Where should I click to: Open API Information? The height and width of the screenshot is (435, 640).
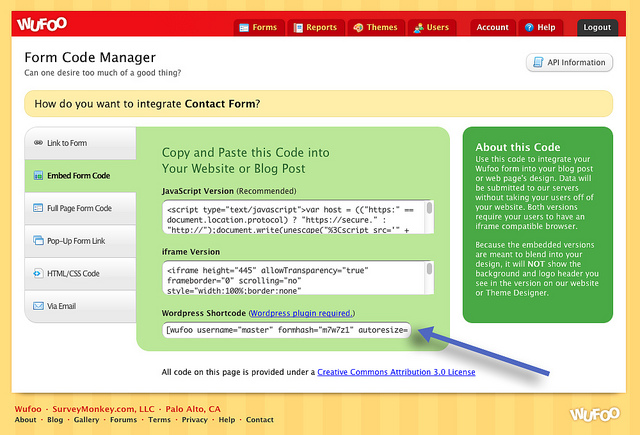click(569, 62)
